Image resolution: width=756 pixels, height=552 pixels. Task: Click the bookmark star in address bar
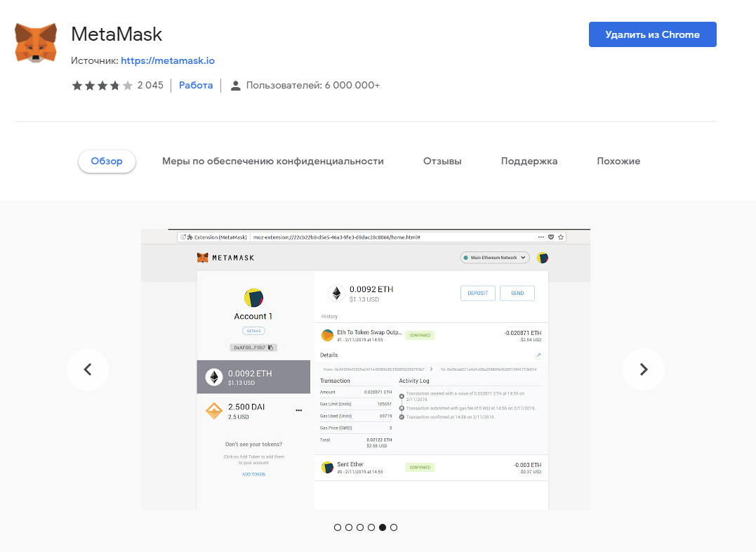click(561, 237)
